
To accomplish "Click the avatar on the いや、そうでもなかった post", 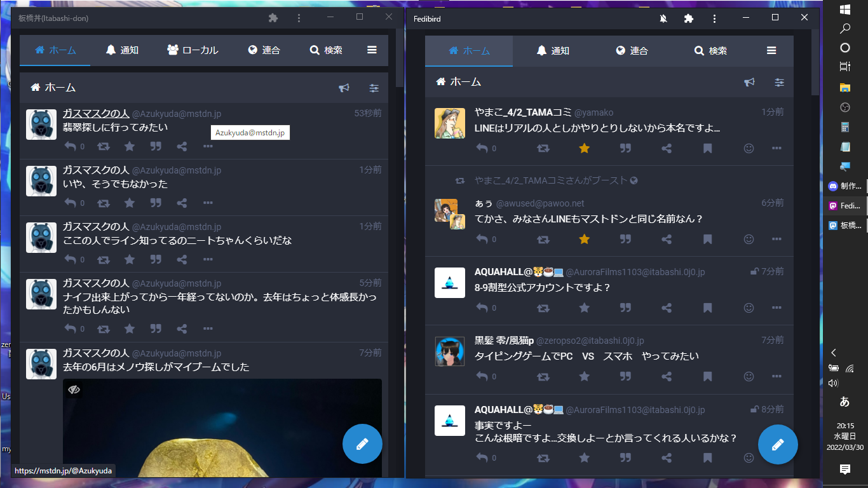I will tap(41, 181).
